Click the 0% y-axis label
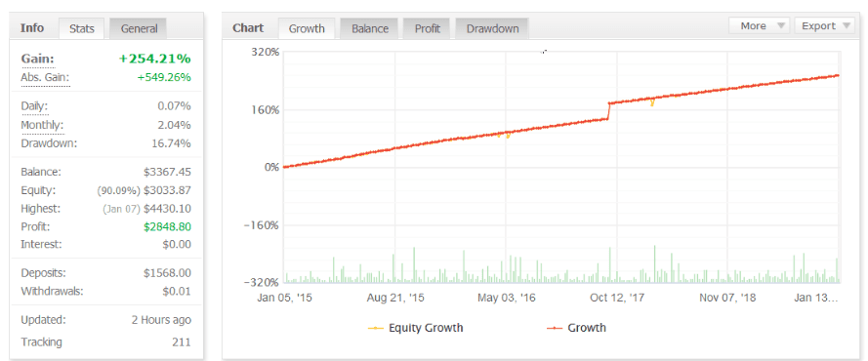The image size is (868, 361). click(270, 167)
